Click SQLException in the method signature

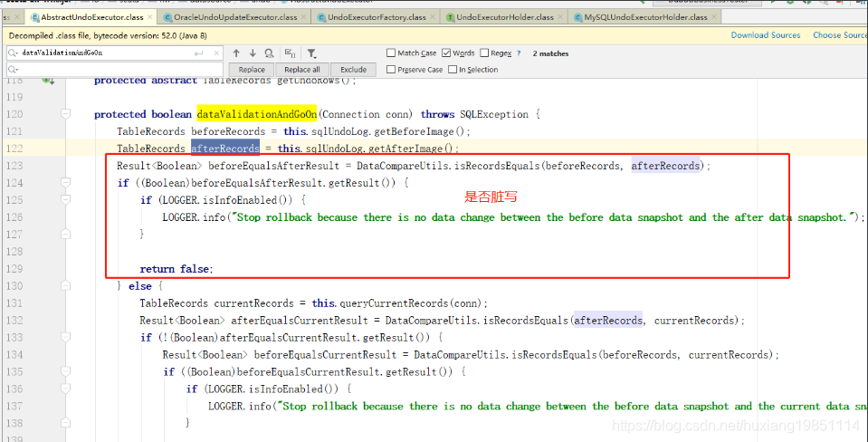(x=494, y=114)
